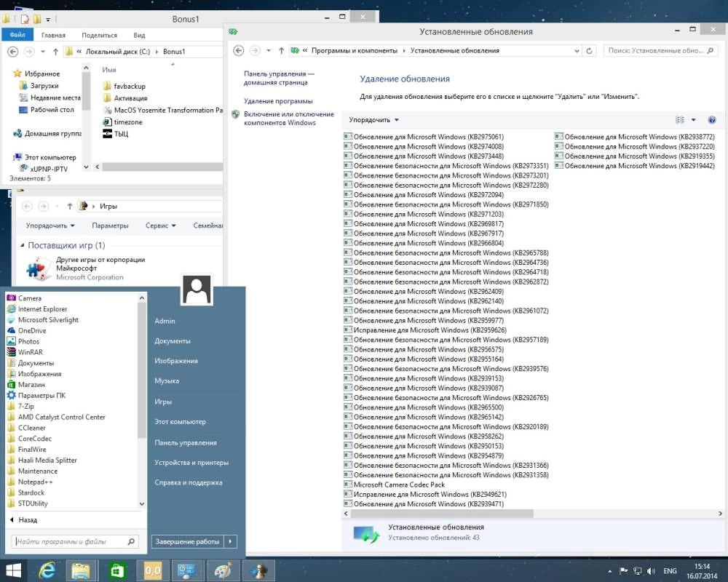The width and height of the screenshot is (728, 582).
Task: Go up one folder in Bonus1 window
Action: 56,52
